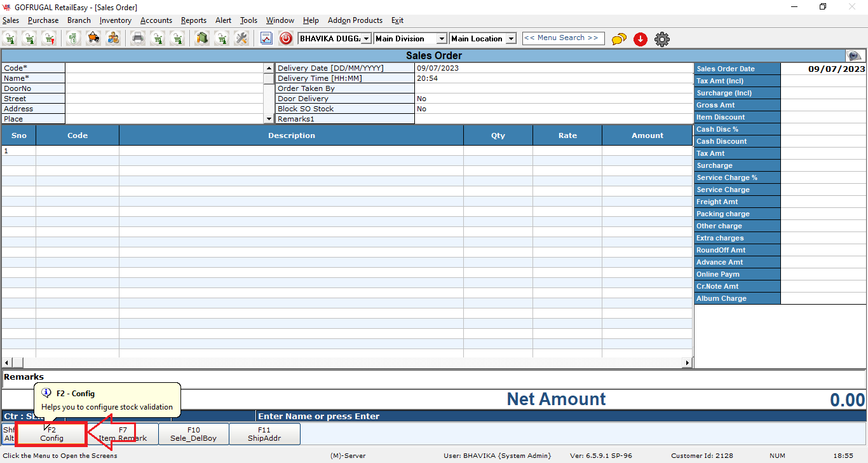Click the Ver: 6.5.9.1 SP-96 status text

[x=601, y=455]
